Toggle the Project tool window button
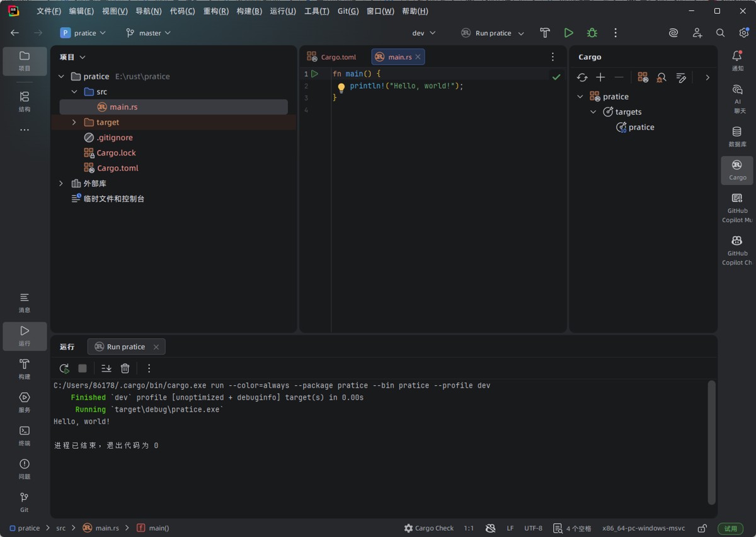The image size is (756, 537). pyautogui.click(x=25, y=61)
